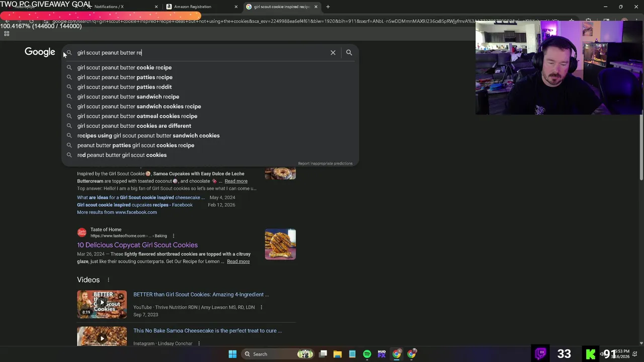Click the webcam overlay video feed
The width and height of the screenshot is (644, 362).
click(559, 67)
